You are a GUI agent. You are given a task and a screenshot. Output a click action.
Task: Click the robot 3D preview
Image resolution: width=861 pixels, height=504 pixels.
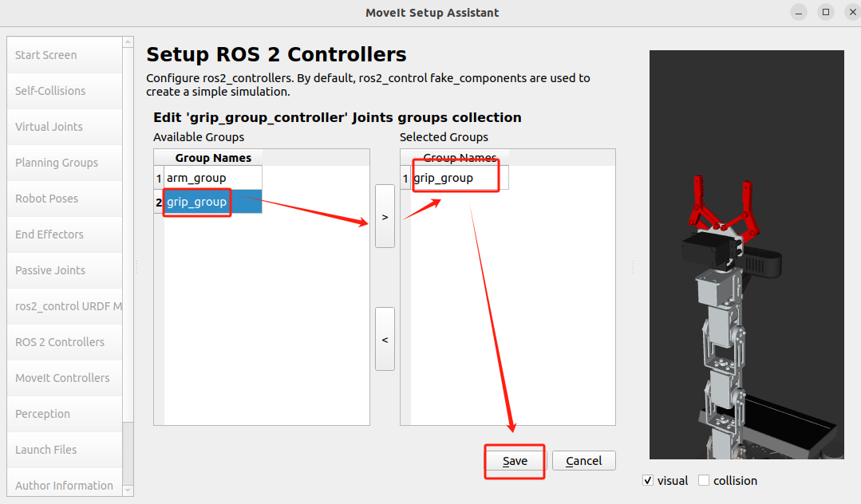(746, 254)
